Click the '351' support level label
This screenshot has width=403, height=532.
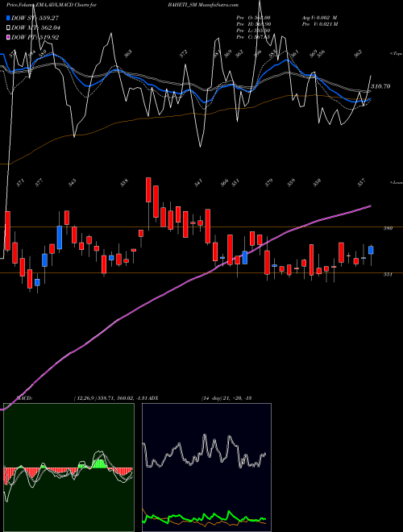click(x=388, y=275)
